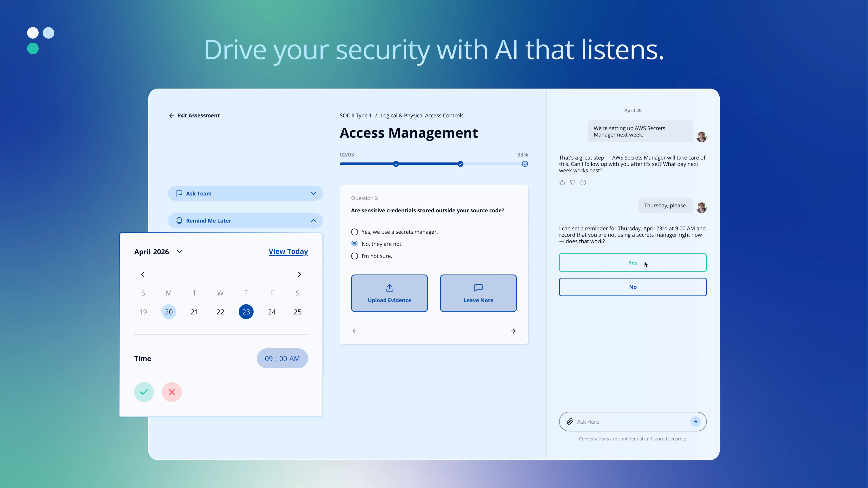This screenshot has width=868, height=488.
Task: Select 'Yes, we use a secrets manager'
Action: [x=354, y=232]
